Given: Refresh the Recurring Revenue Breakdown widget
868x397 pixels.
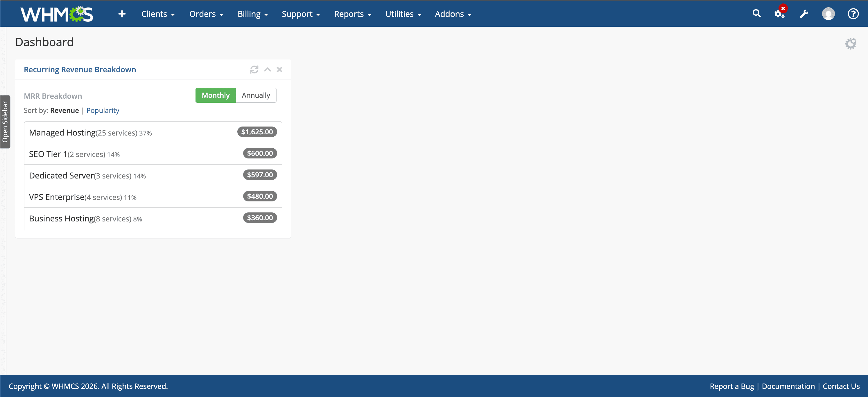Looking at the screenshot, I should point(254,70).
